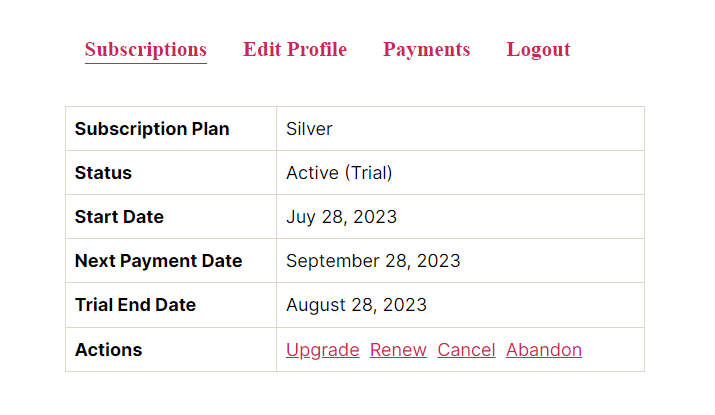Click the Subscription Plan row label
The image size is (715, 415).
[x=152, y=129]
